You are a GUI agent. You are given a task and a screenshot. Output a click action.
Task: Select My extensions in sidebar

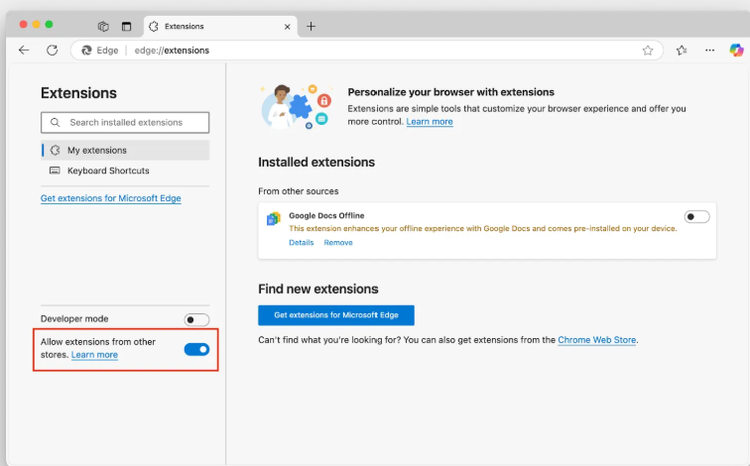point(97,150)
